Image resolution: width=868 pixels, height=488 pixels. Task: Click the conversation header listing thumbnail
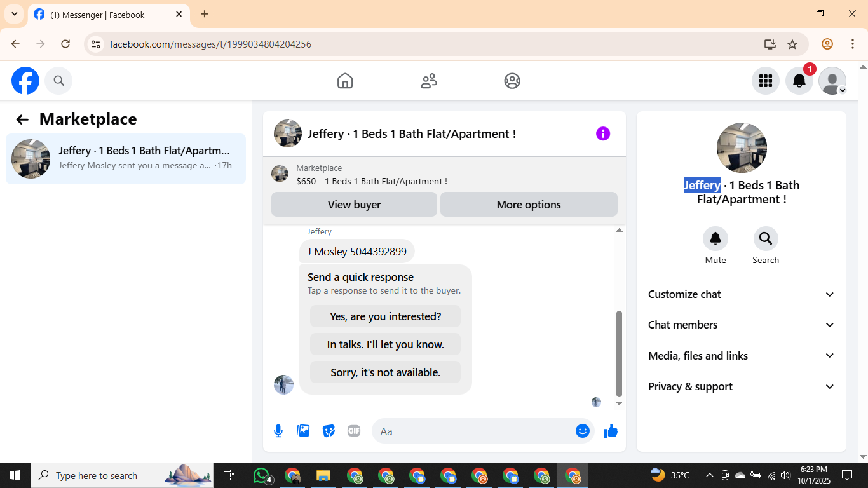pos(288,133)
